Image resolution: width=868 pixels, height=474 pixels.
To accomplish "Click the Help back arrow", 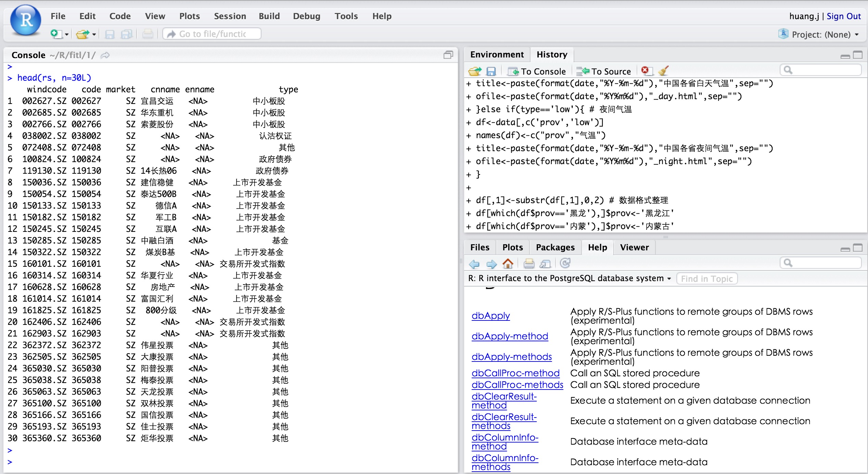I will [x=474, y=264].
